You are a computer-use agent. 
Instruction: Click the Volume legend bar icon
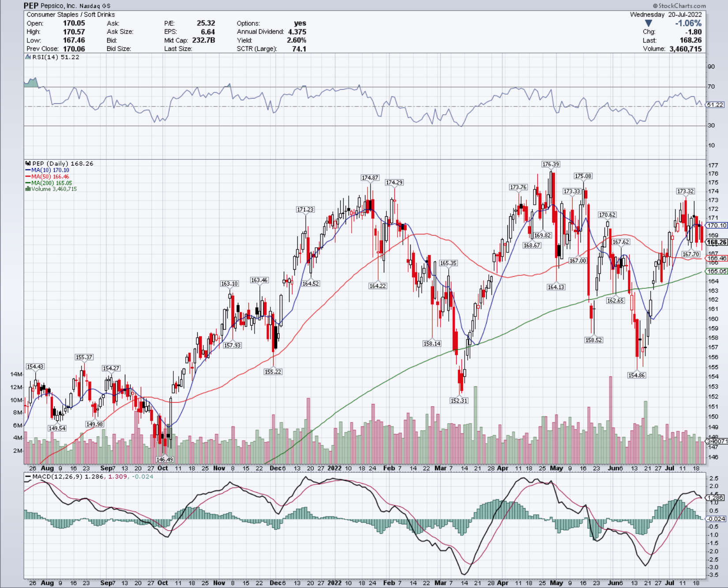28,189
